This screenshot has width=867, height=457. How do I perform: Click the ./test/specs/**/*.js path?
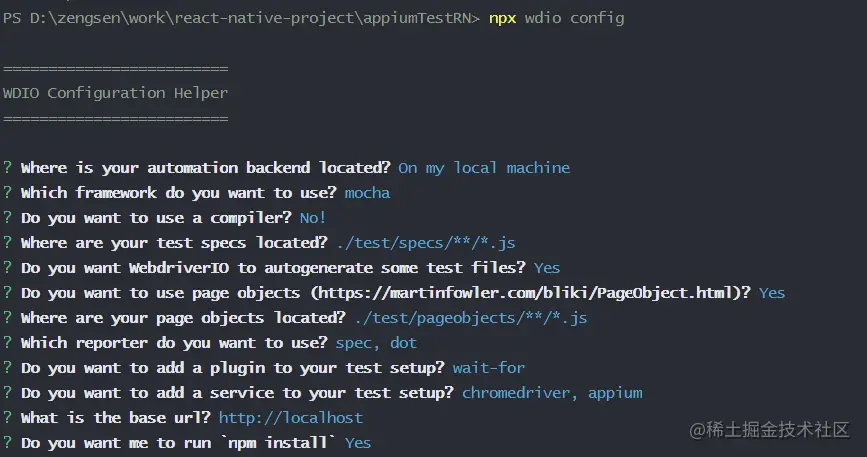[426, 243]
